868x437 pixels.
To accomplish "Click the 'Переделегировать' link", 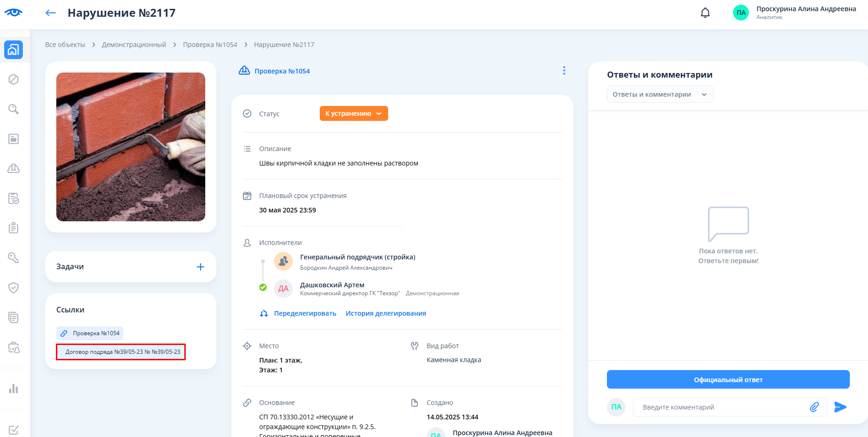I will [305, 313].
